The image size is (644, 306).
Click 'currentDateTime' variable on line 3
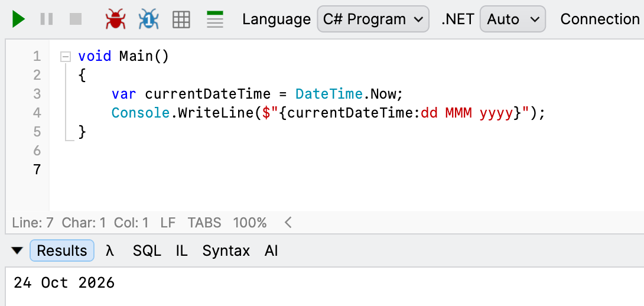click(x=208, y=94)
